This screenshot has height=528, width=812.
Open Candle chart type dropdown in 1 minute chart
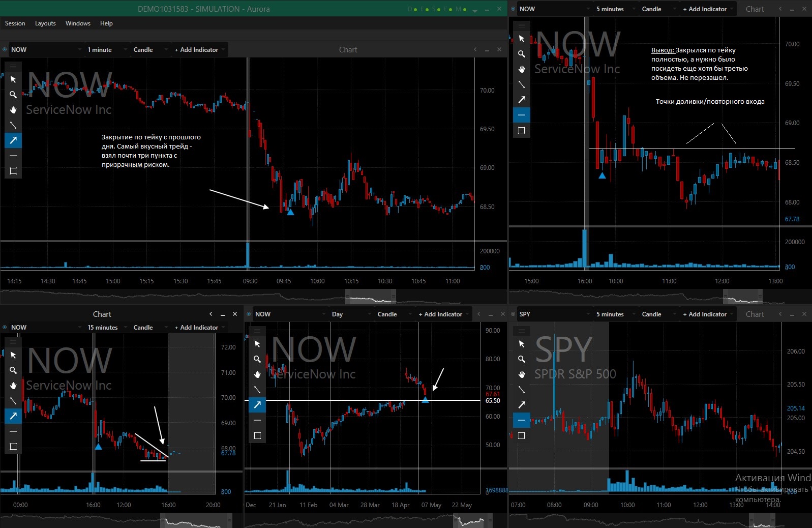151,50
